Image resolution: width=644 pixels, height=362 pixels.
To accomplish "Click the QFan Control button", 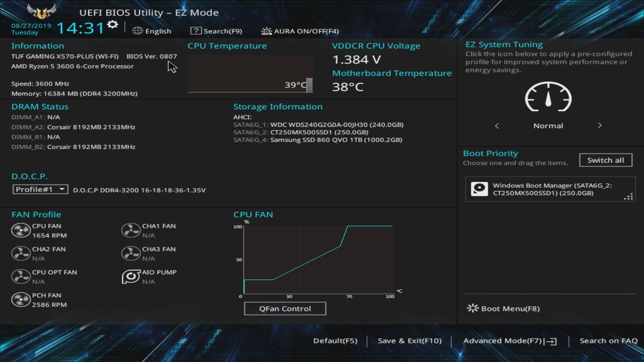I will pos(284,308).
